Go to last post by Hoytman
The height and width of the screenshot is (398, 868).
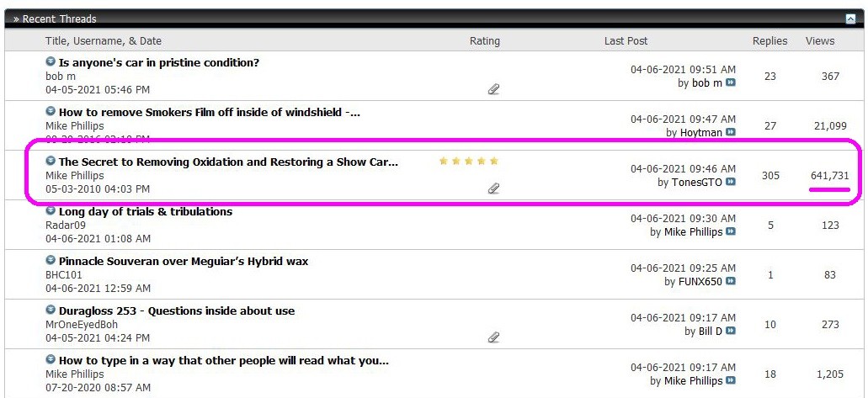tap(731, 132)
